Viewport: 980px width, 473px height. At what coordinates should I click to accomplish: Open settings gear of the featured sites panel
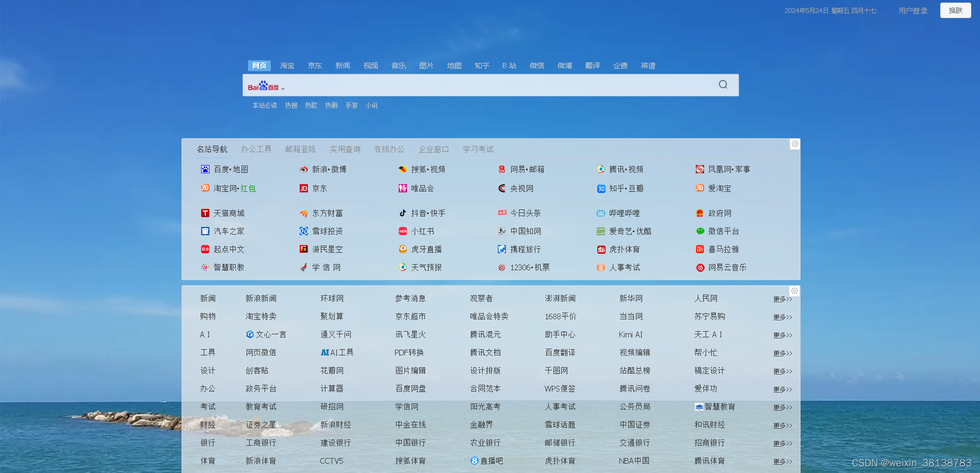[795, 144]
